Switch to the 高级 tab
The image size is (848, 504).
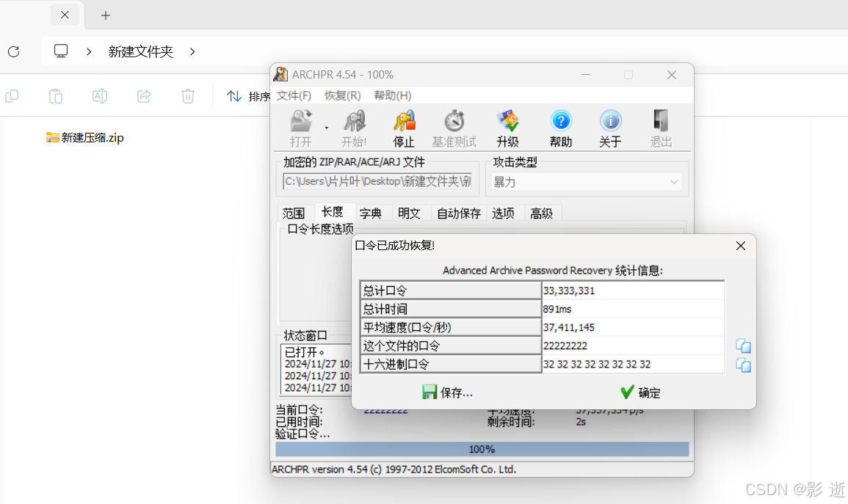click(x=541, y=213)
